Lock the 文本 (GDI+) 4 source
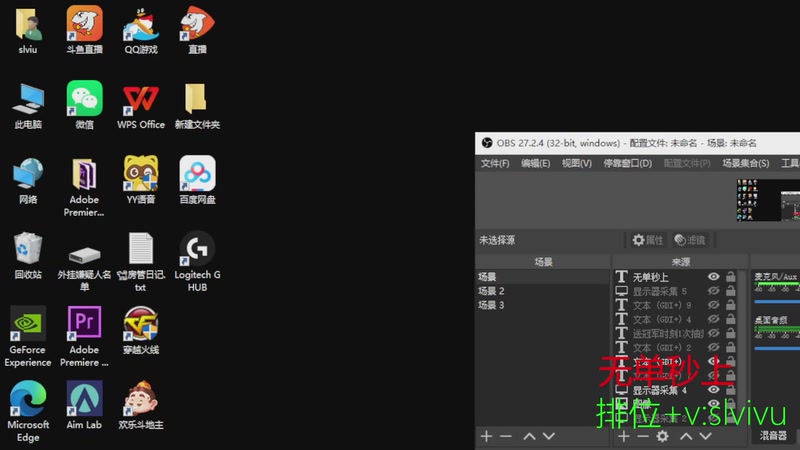This screenshot has height=450, width=800. (x=731, y=319)
